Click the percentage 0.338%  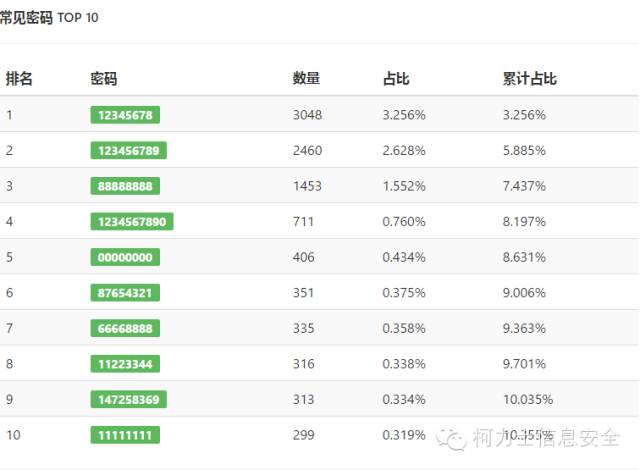pyautogui.click(x=404, y=364)
